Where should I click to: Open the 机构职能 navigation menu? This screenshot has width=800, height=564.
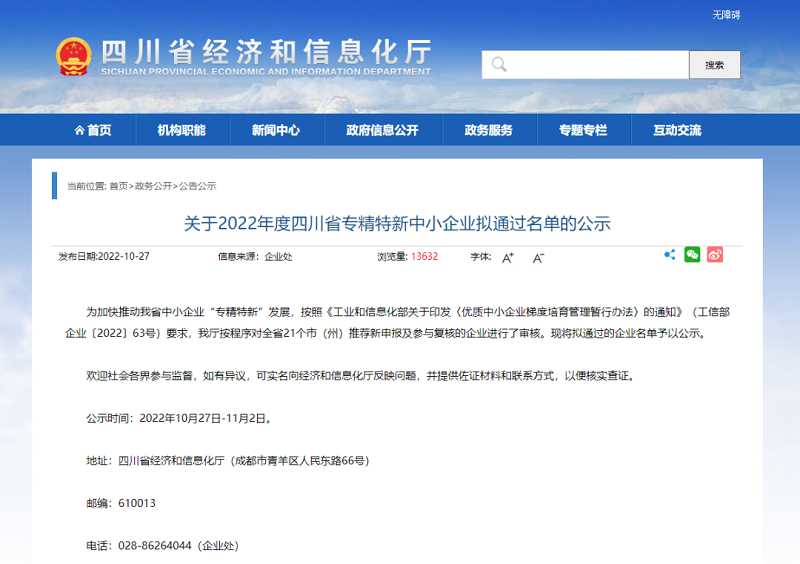181,130
